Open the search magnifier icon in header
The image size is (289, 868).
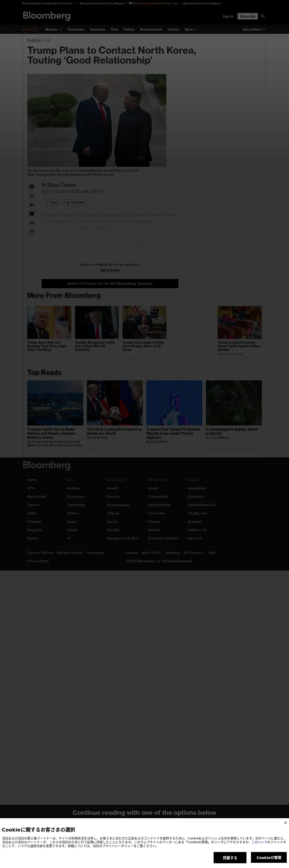tap(263, 16)
